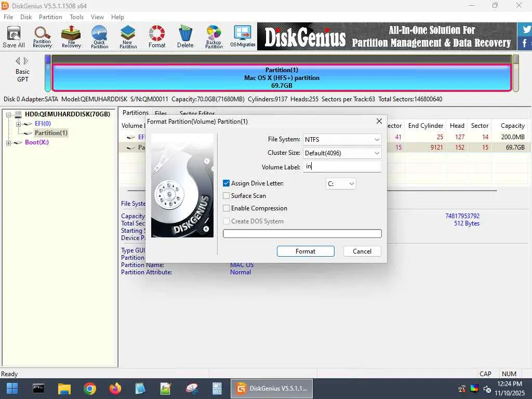
Task: Click the 200.0MB capacity cell
Action: click(x=513, y=137)
